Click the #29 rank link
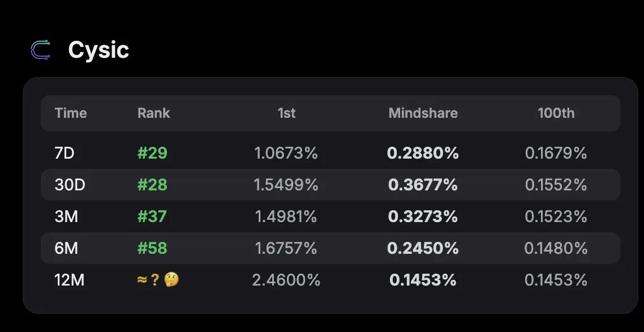Viewport: 644px width, 332px height. click(152, 153)
